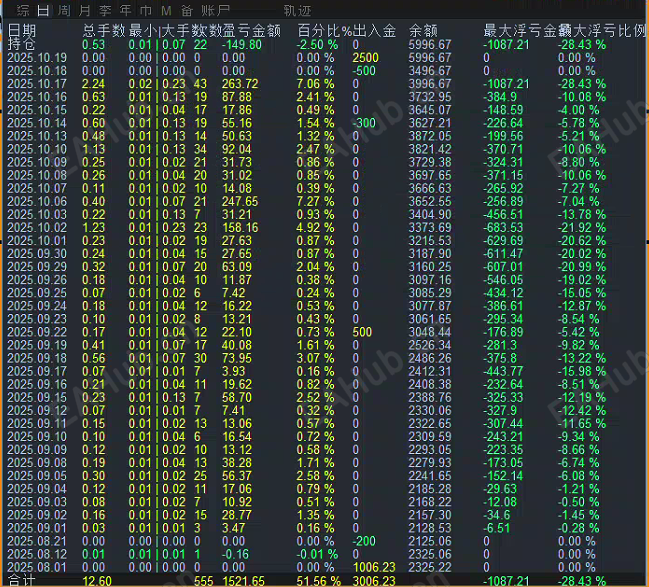Click profit 87.88 for 2025.10.16
The width and height of the screenshot is (649, 587).
coord(237,97)
